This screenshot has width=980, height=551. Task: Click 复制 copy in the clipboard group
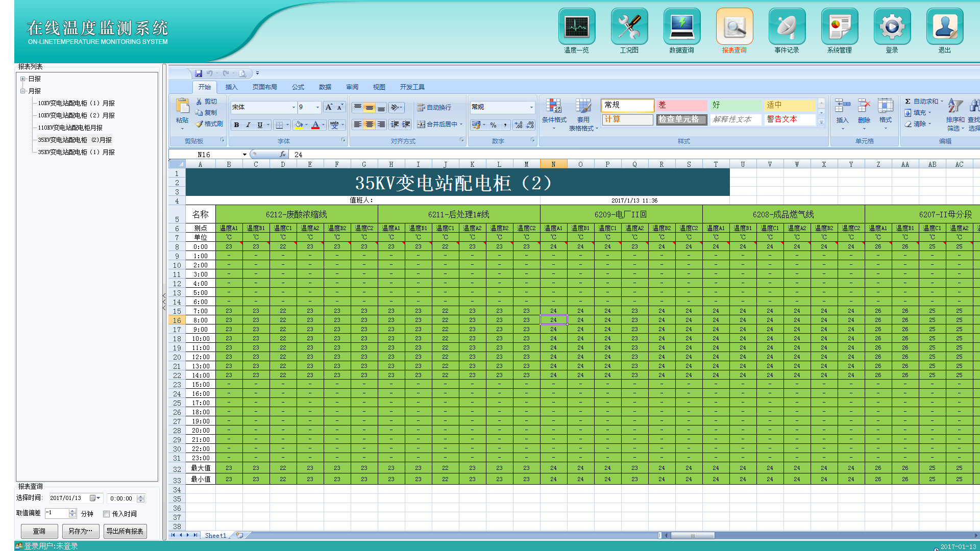(x=207, y=113)
